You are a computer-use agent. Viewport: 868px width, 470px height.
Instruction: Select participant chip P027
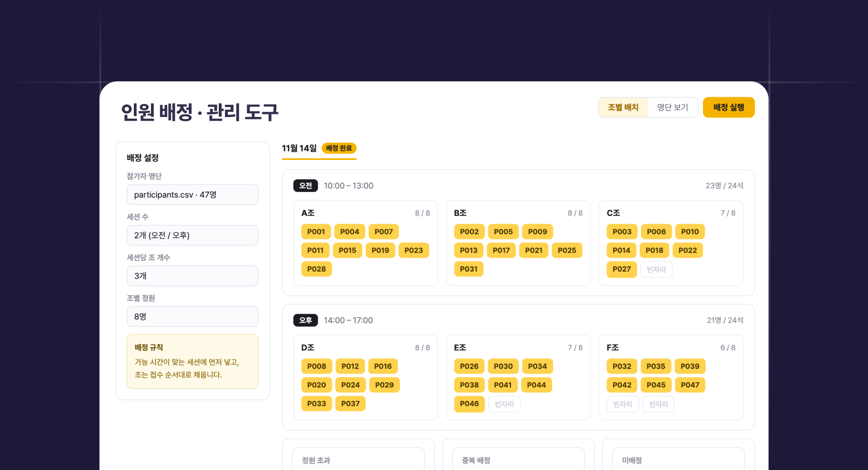pyautogui.click(x=622, y=269)
